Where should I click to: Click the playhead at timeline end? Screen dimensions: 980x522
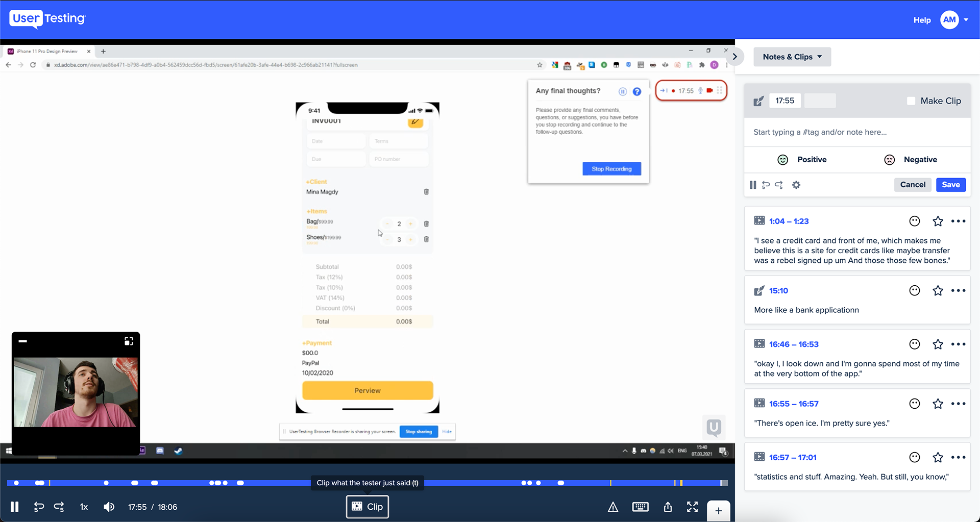(x=721, y=483)
